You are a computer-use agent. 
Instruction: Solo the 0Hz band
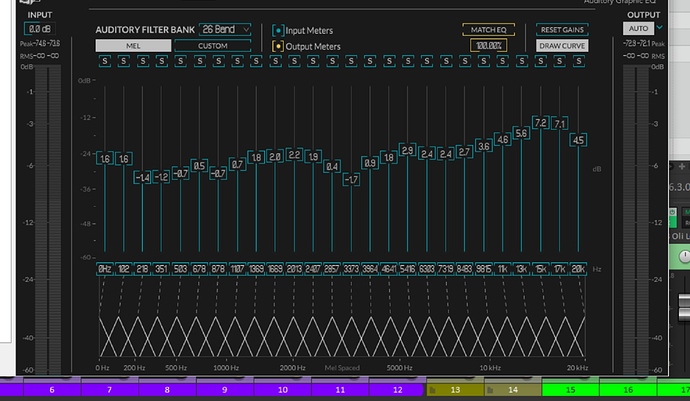coord(105,61)
